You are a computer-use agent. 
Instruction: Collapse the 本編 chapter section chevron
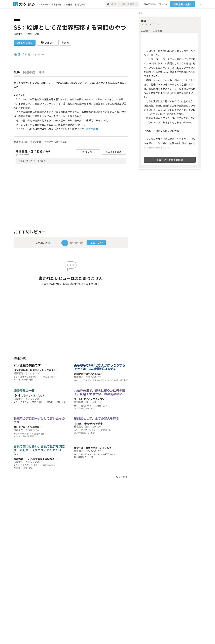(x=197, y=22)
